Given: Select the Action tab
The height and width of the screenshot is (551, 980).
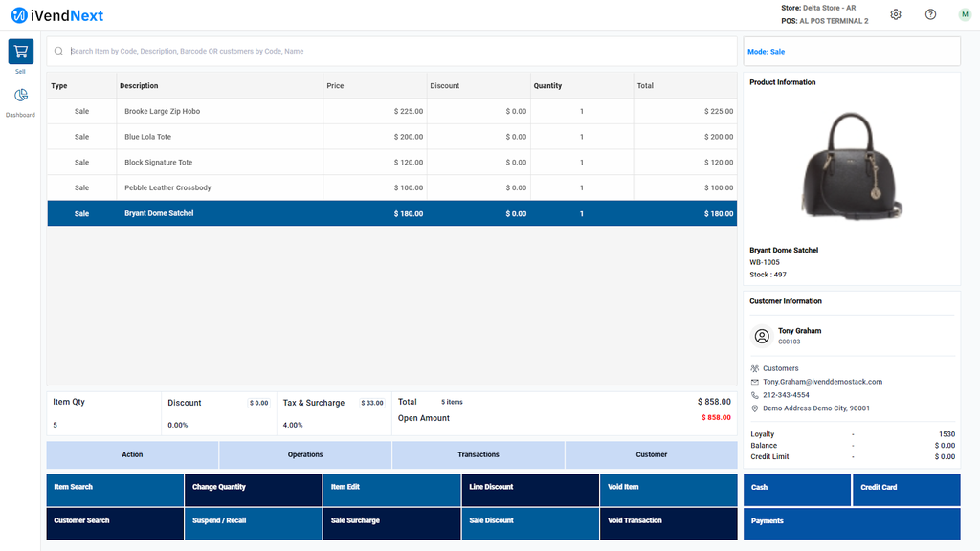Looking at the screenshot, I should pos(132,454).
